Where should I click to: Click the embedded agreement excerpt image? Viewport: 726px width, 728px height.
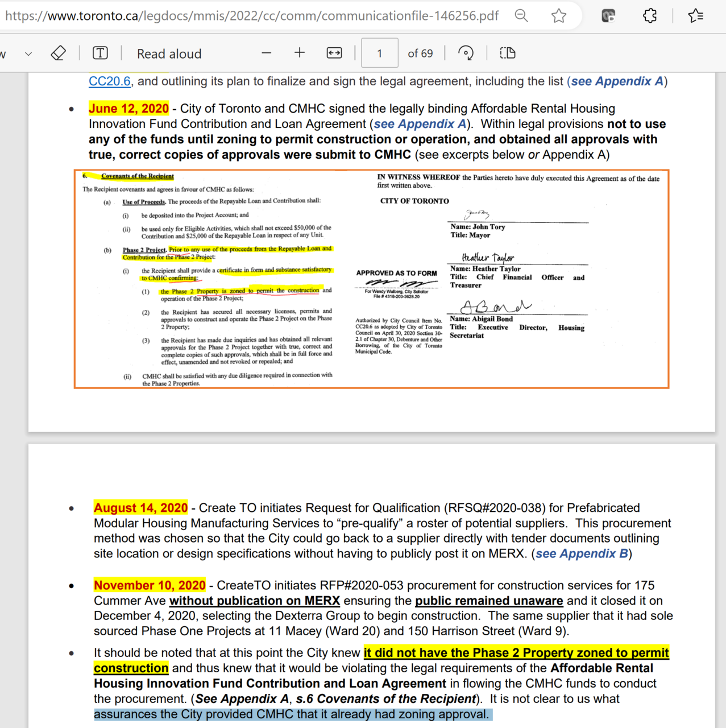(x=371, y=279)
